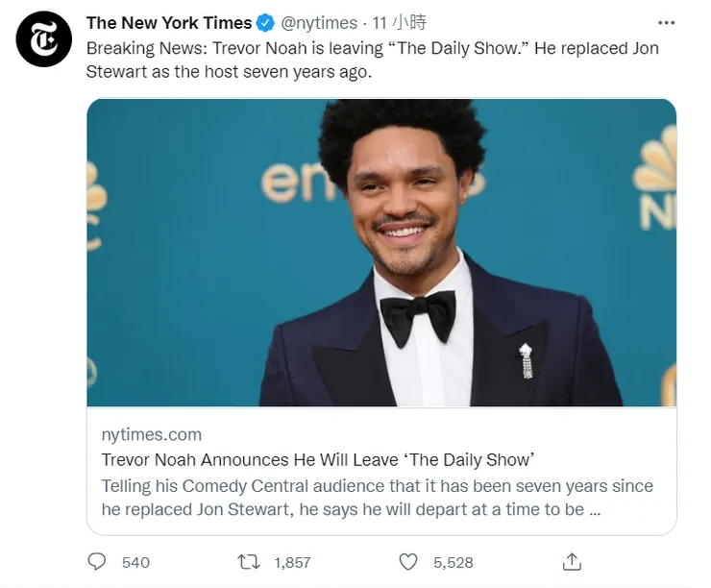Image resolution: width=711 pixels, height=588 pixels.
Task: Click the nytimes.com domain label
Action: tap(152, 434)
